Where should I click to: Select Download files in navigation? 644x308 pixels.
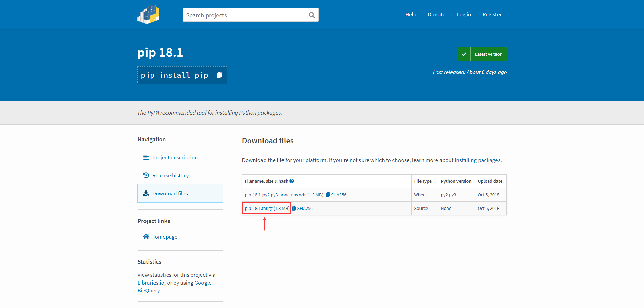click(x=180, y=193)
